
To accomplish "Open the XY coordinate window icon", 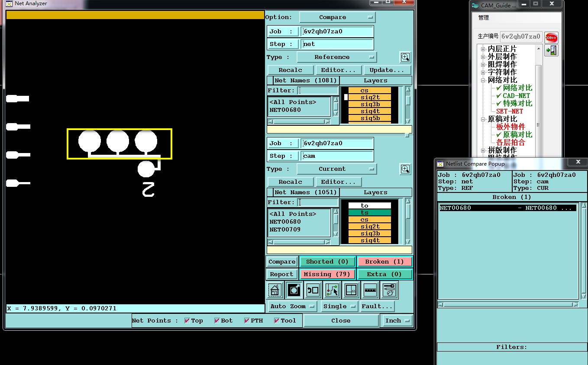I will pyautogui.click(x=351, y=290).
